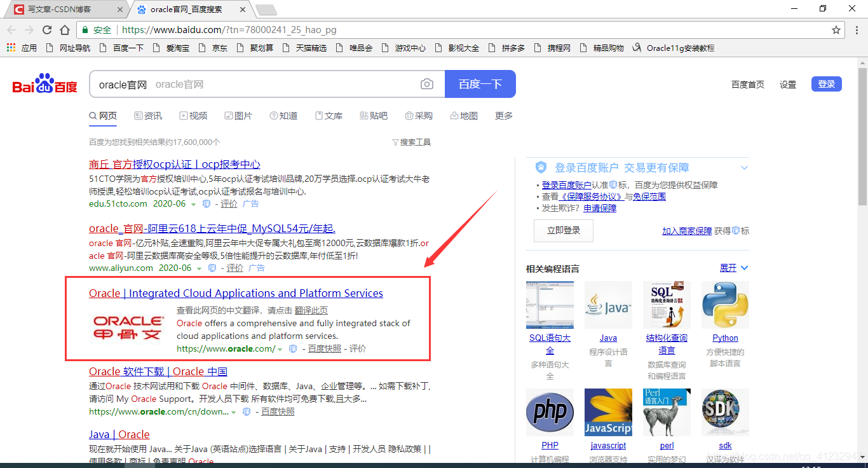Open dropdown arrow beside edu.51cto.com result
868x468 pixels.
(194, 204)
